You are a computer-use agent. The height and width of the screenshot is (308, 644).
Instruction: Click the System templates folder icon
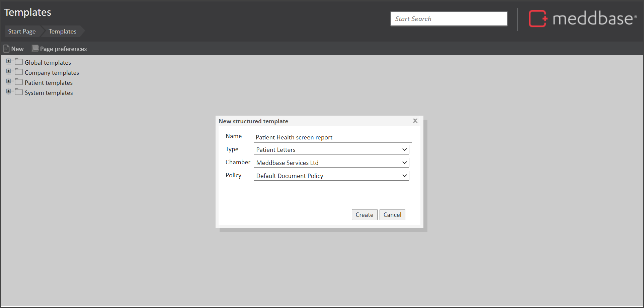click(x=19, y=92)
